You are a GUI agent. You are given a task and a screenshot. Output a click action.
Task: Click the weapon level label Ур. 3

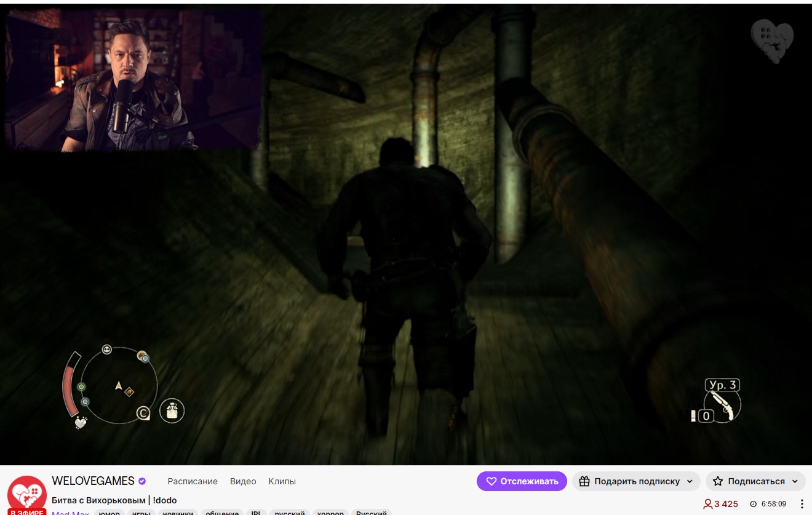coord(723,385)
